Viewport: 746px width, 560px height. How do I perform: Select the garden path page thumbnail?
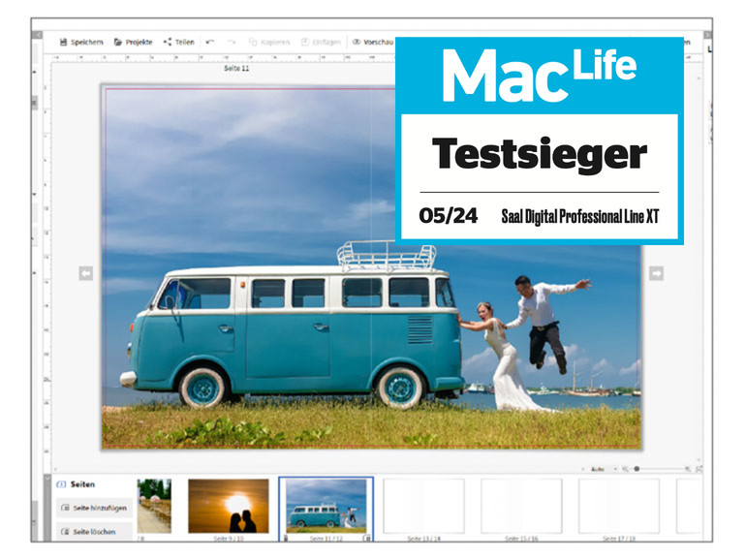154,507
